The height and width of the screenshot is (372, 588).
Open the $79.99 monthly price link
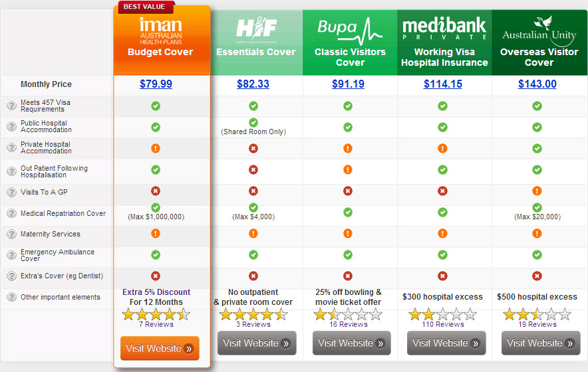coord(156,84)
